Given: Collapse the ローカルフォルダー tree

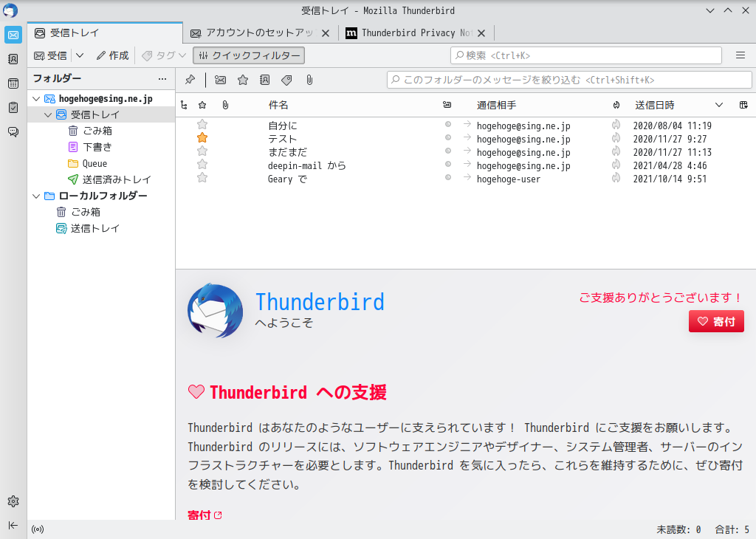Looking at the screenshot, I should 36,196.
